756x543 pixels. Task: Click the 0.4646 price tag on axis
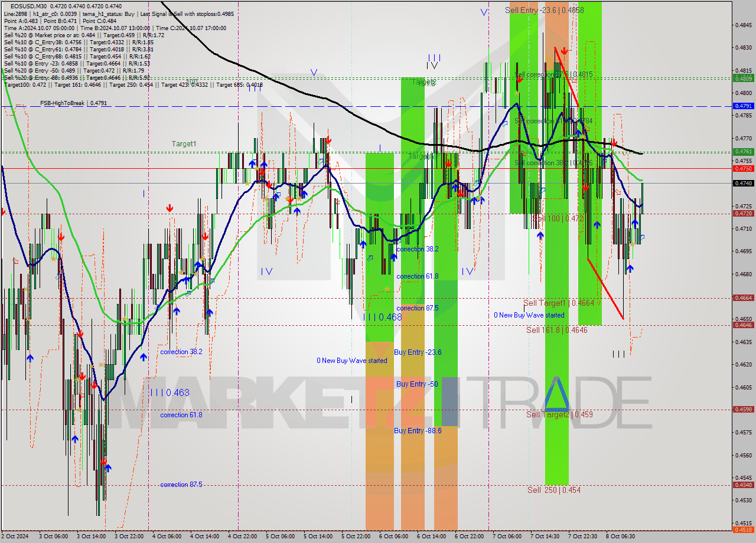pyautogui.click(x=743, y=325)
